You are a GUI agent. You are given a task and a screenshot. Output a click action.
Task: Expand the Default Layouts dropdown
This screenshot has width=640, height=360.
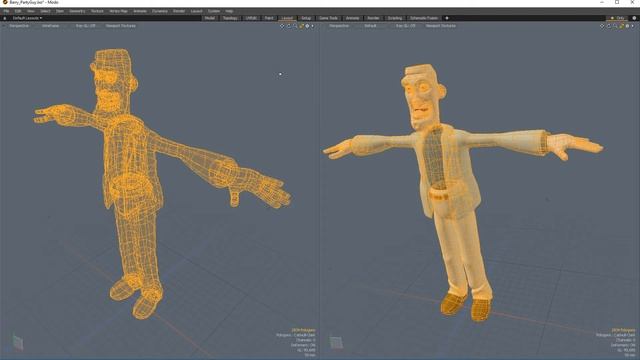[27, 18]
